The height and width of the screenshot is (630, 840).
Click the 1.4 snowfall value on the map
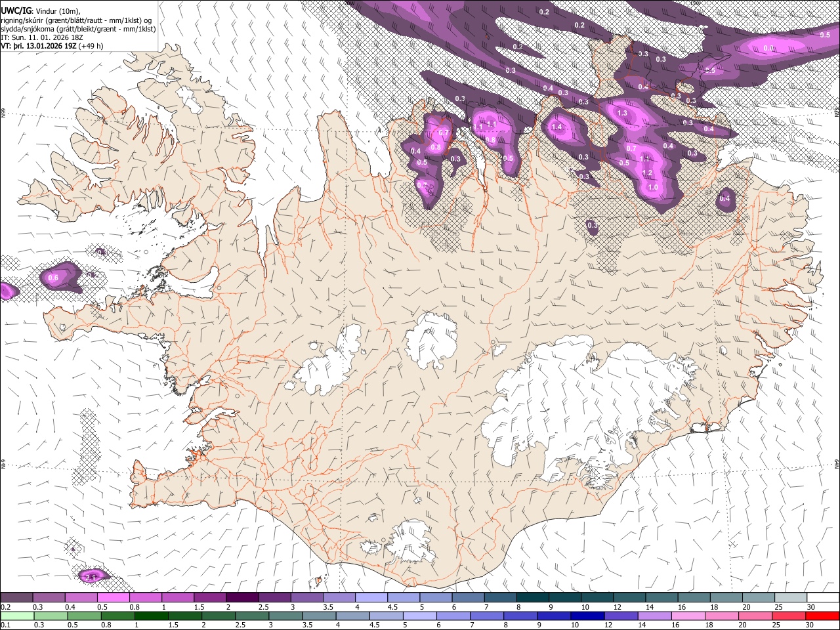[x=558, y=127]
